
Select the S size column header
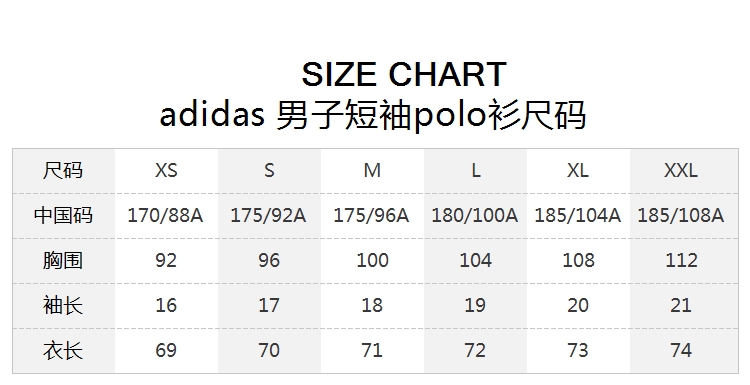(x=269, y=170)
